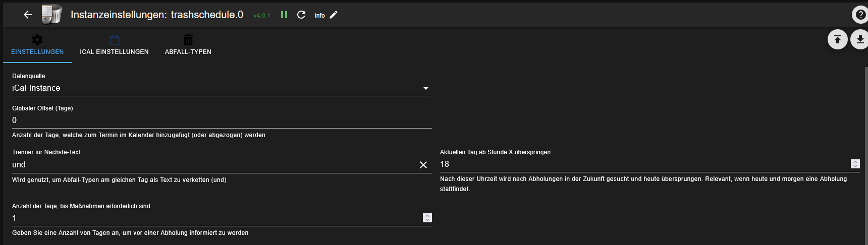This screenshot has width=868, height=245.
Task: Expand the Datenquelle dropdown
Action: [217, 88]
